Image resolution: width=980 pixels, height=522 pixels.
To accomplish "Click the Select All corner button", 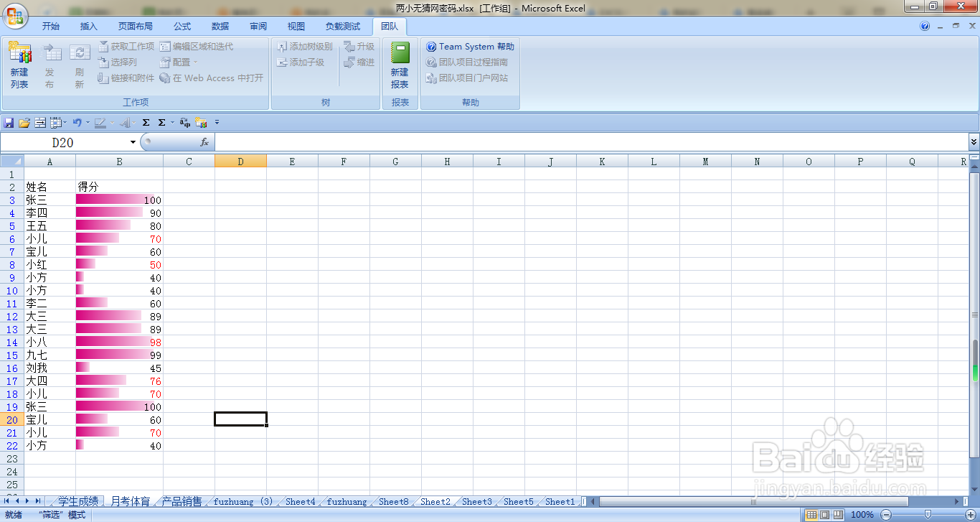I will tap(12, 161).
